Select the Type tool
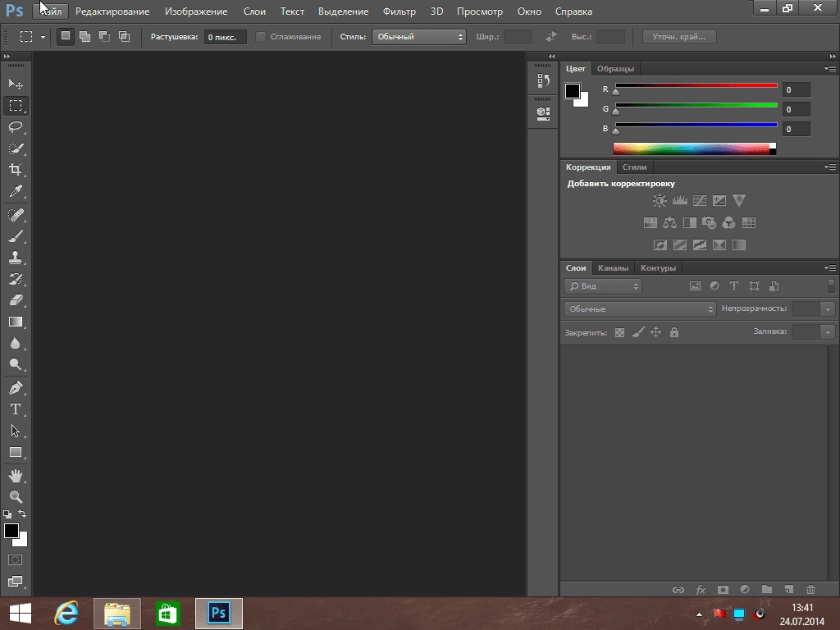Viewport: 840px width, 630px height. [x=16, y=409]
